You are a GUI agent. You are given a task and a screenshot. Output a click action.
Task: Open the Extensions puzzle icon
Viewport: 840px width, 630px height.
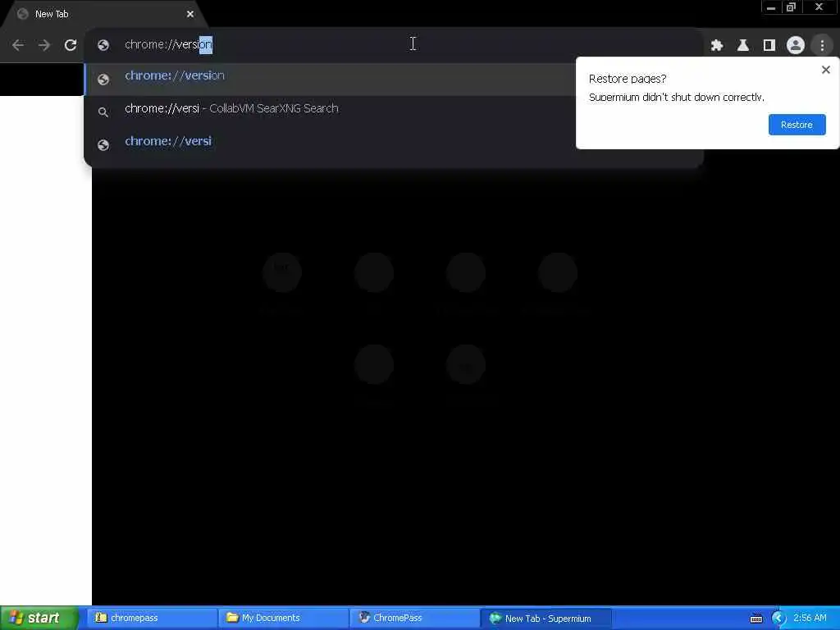coord(717,45)
